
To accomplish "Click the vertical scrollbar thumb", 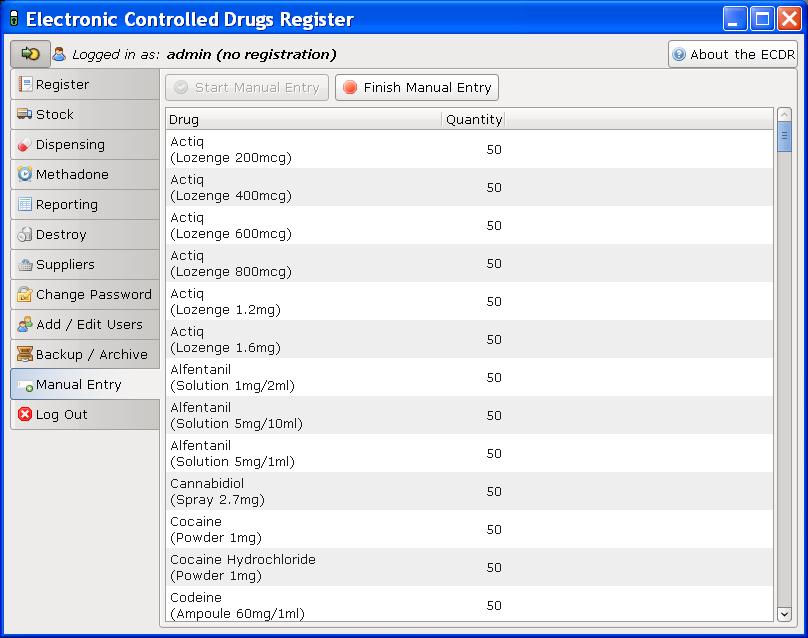I will pyautogui.click(x=784, y=138).
